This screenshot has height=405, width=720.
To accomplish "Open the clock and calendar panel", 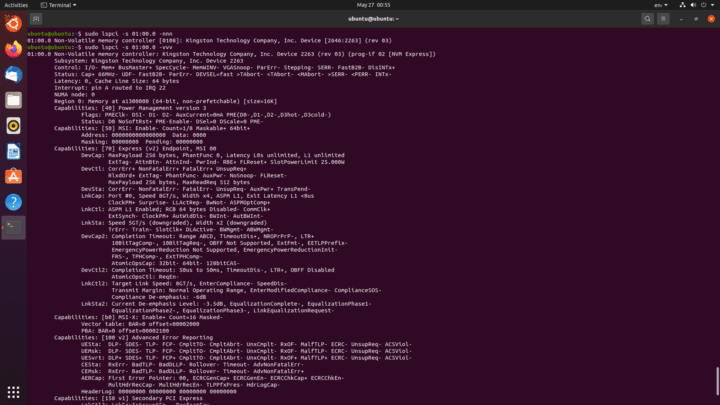I will pyautogui.click(x=373, y=5).
